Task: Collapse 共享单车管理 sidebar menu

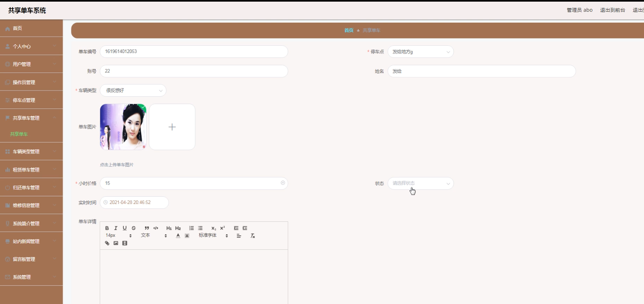Action: tap(31, 118)
